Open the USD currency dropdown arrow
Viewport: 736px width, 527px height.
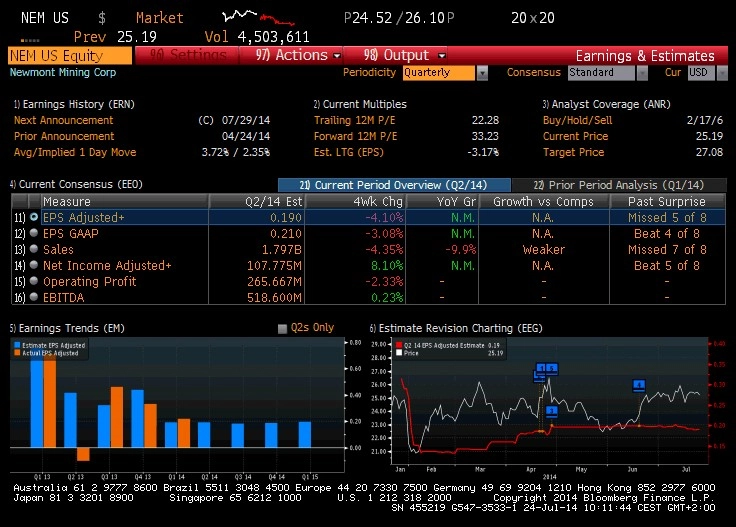(x=722, y=73)
